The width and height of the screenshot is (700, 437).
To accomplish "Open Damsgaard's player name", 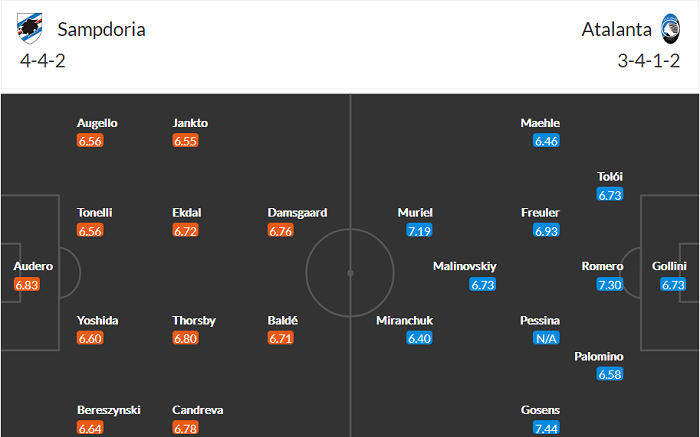I will (297, 213).
